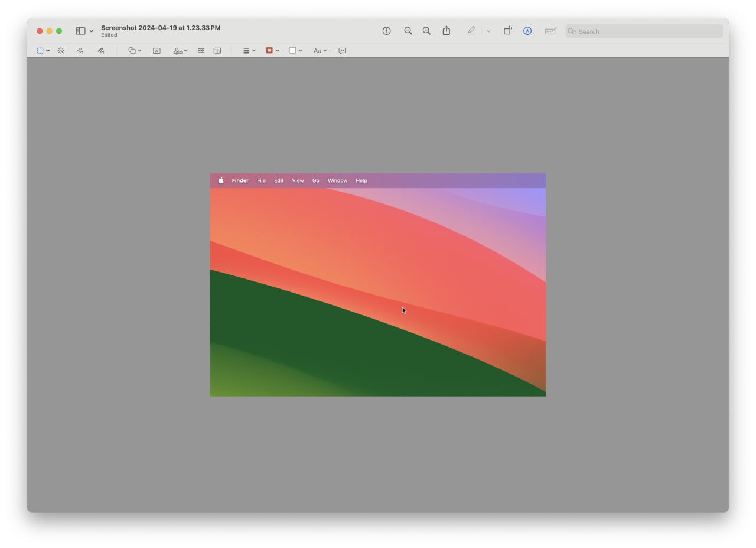Toggle the Markup toolbar off
The height and width of the screenshot is (548, 756).
click(x=527, y=31)
